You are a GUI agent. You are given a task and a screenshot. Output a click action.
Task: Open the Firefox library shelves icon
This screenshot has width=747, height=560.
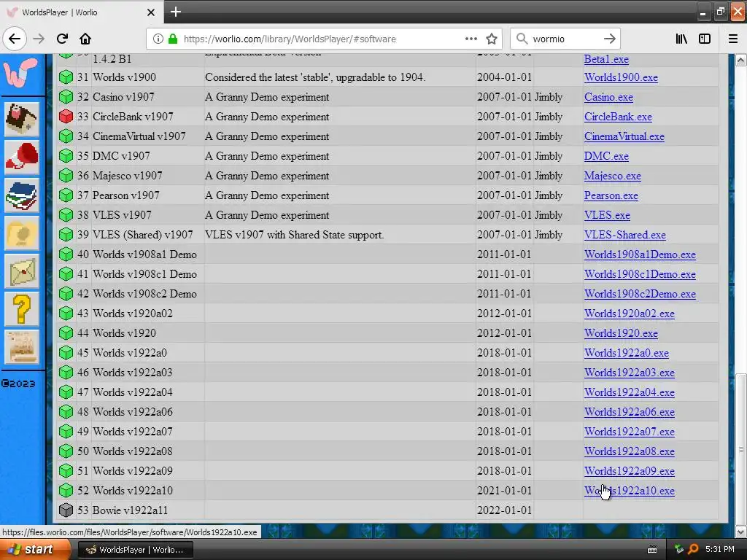point(681,39)
